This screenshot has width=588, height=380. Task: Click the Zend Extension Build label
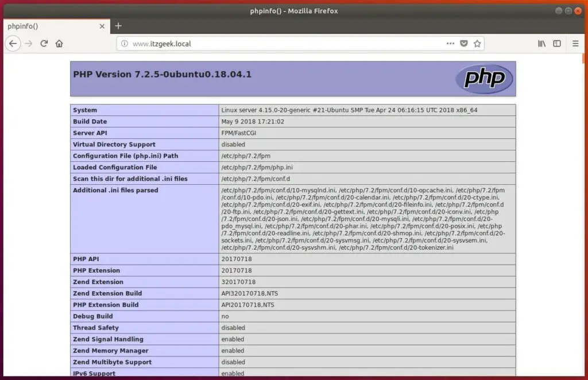pyautogui.click(x=107, y=293)
